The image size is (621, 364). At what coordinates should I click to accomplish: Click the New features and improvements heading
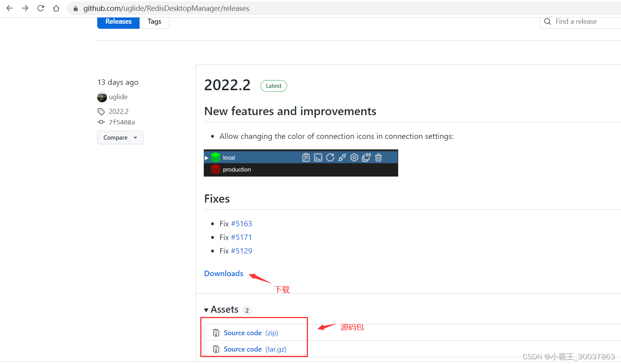(x=290, y=111)
